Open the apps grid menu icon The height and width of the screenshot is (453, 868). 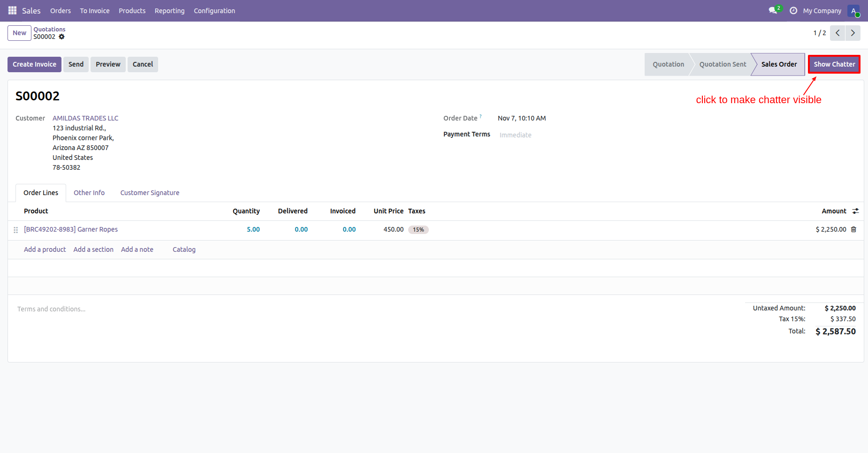[12, 10]
